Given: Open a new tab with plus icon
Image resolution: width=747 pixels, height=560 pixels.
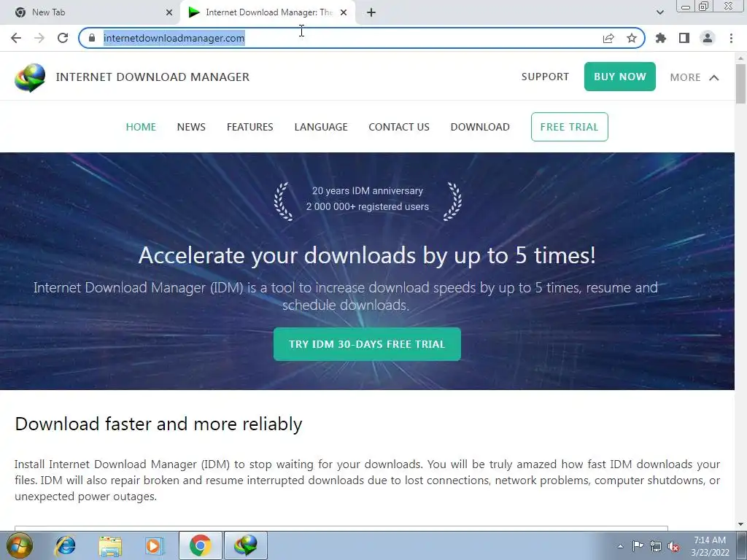Looking at the screenshot, I should pos(371,12).
